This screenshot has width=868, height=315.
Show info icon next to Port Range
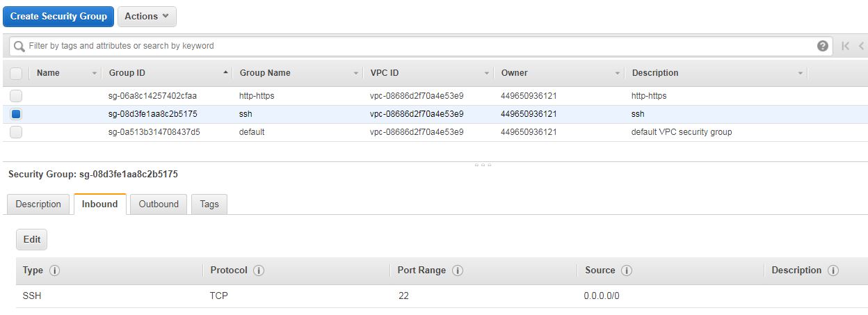pos(458,270)
